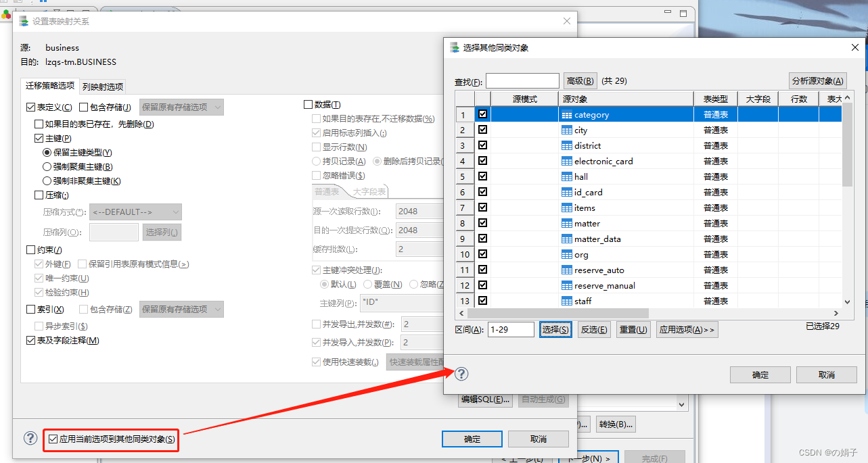Viewport: 868px width, 463px height.
Task: Click 高级(B) search button
Action: pyautogui.click(x=580, y=81)
